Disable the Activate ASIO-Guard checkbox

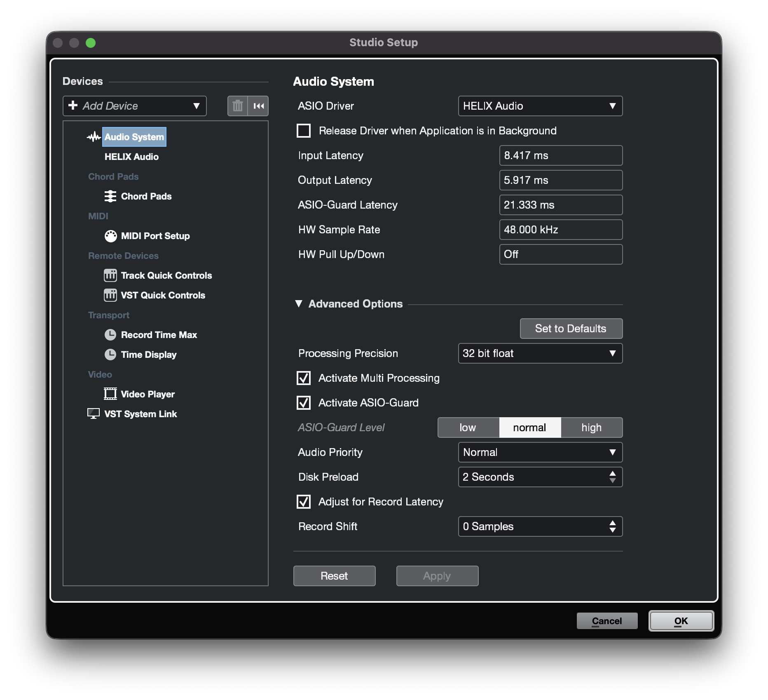click(x=304, y=403)
